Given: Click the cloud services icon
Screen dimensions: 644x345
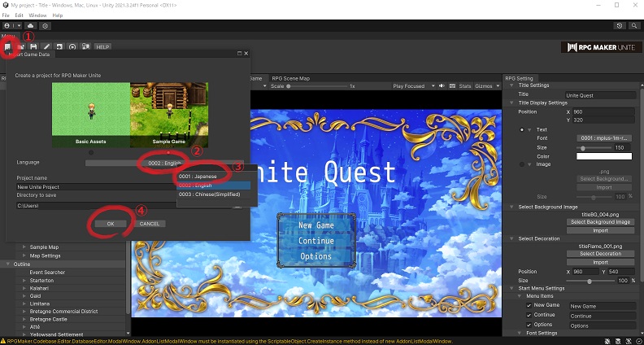Looking at the screenshot, I should coord(31,25).
